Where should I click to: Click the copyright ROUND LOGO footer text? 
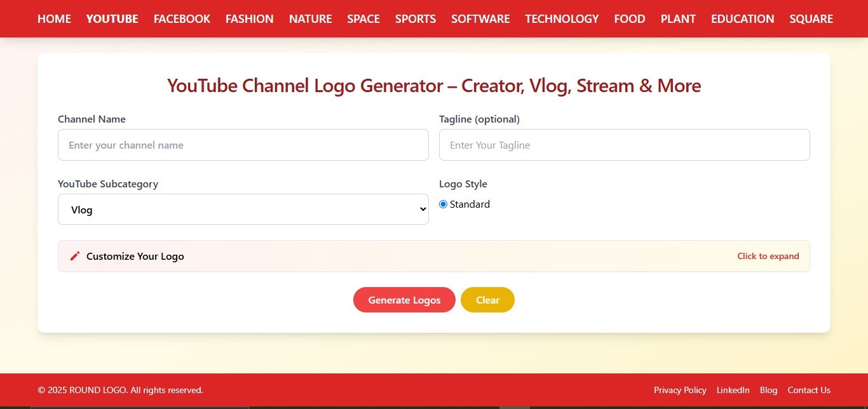point(121,390)
